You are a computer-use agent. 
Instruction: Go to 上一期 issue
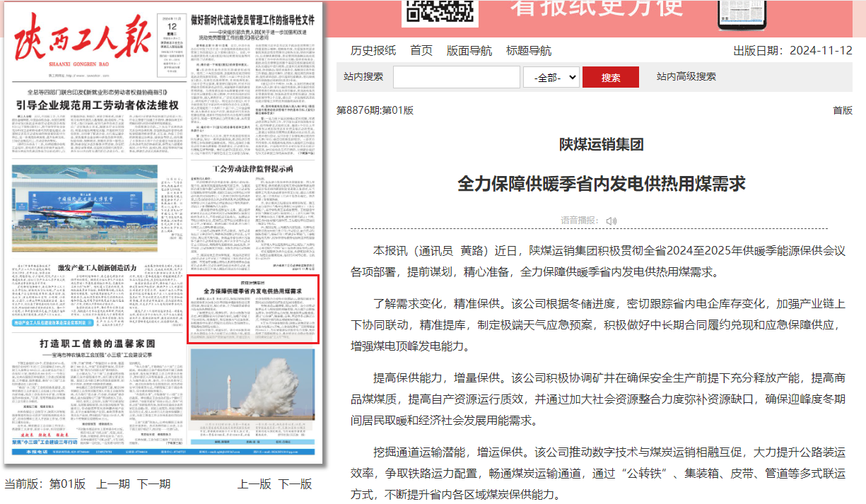click(x=113, y=484)
